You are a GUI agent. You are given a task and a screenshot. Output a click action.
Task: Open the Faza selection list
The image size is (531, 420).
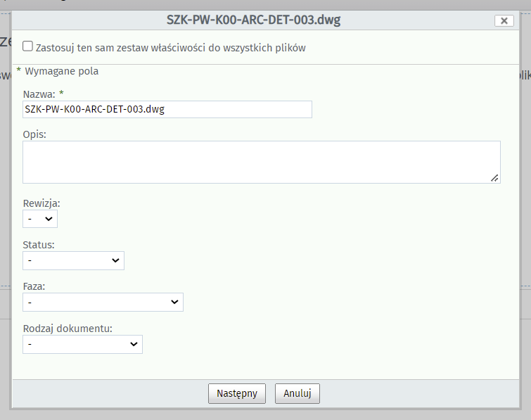[103, 302]
